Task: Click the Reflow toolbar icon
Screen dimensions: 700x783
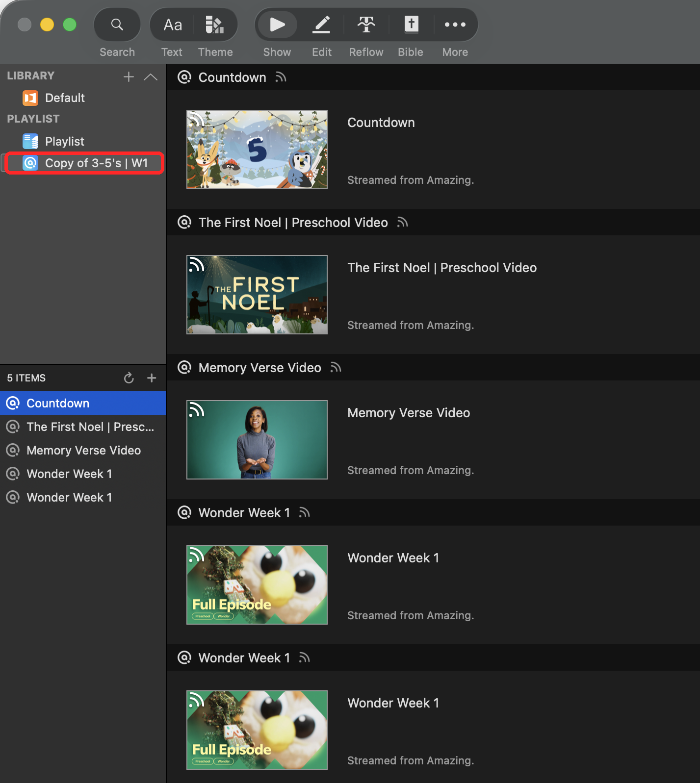Action: pos(366,25)
